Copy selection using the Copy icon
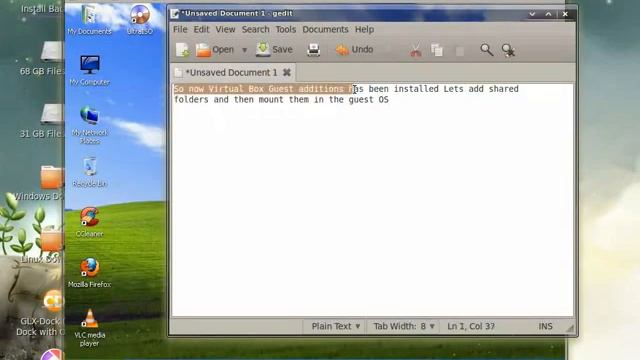 pos(437,50)
